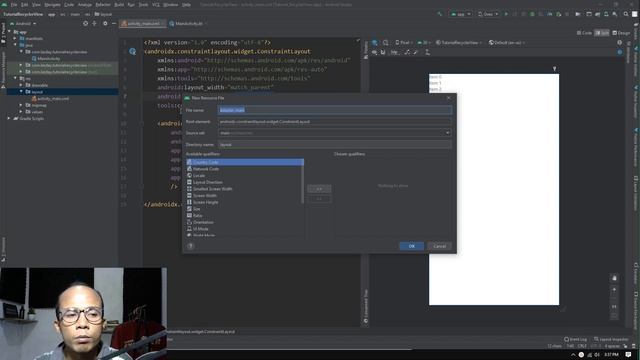Image resolution: width=640 pixels, height=360 pixels.
Task: Open the Navigate menu
Action: click(x=52, y=4)
